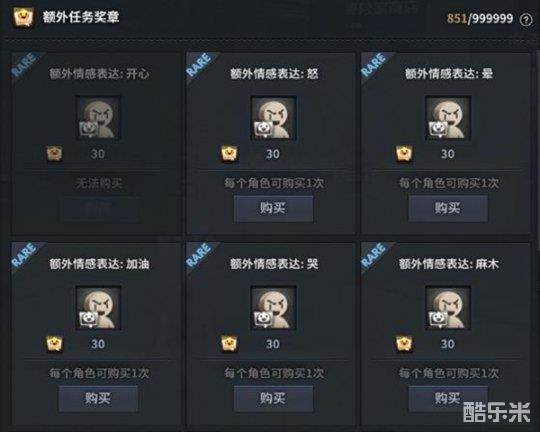Buy the 加油 emotion expression
Image resolution: width=540 pixels, height=432 pixels.
[x=98, y=399]
